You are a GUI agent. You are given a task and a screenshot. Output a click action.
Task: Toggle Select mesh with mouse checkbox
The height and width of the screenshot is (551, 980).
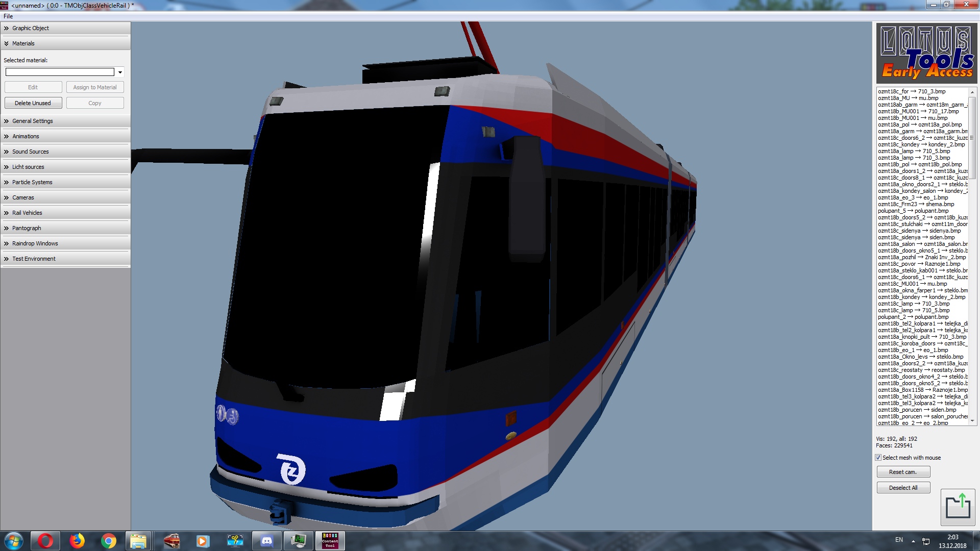878,458
